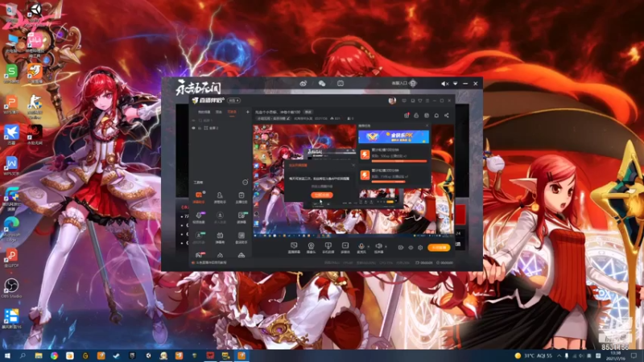Expand the arrow next to speaker
Image resolution: width=644 pixels, height=362 pixels.
pyautogui.click(x=386, y=246)
